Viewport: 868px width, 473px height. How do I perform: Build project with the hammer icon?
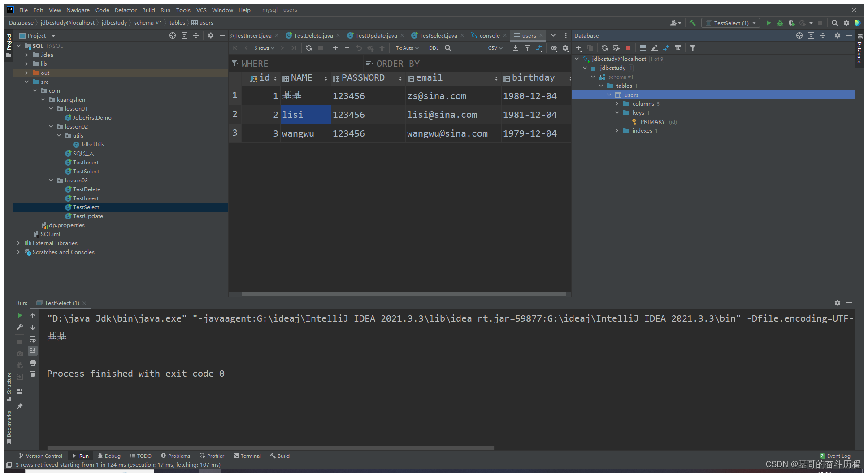pos(693,23)
